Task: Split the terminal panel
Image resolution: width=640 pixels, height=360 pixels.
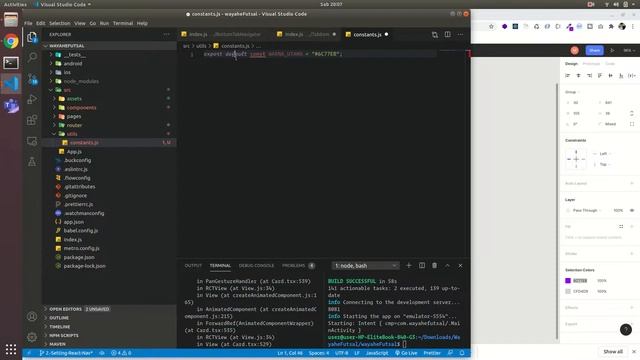Action: pos(422,265)
